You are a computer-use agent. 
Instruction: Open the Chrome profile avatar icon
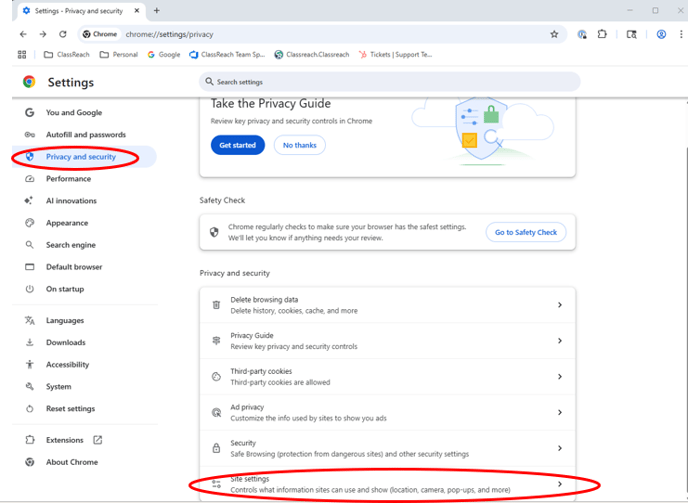pyautogui.click(x=661, y=34)
